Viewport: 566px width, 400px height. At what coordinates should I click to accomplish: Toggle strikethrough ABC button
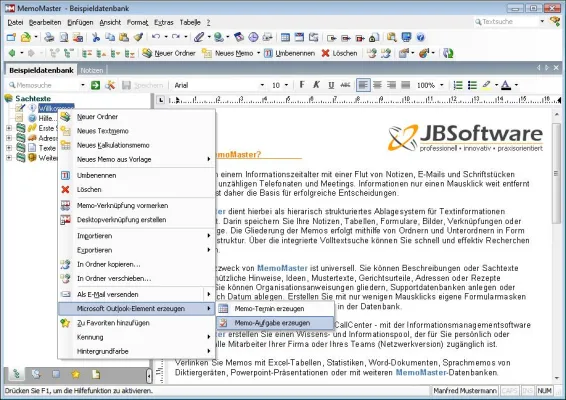coord(345,85)
